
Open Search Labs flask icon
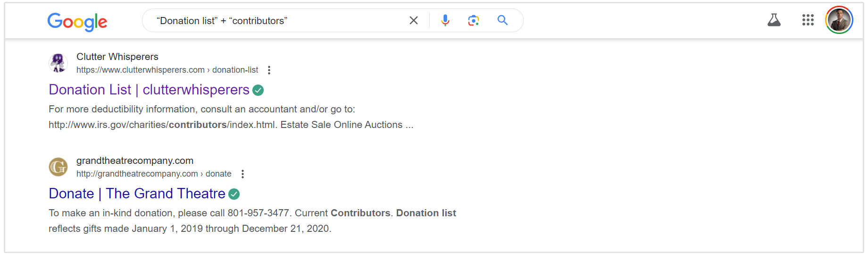(x=774, y=20)
